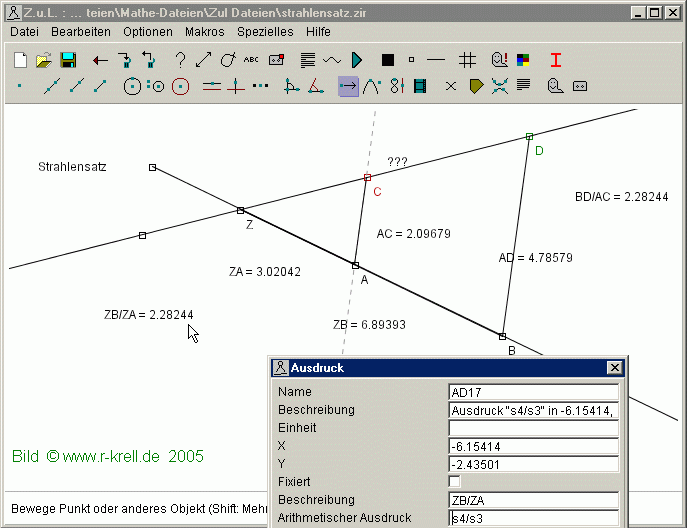Open the Makros menu
The height and width of the screenshot is (528, 687).
click(204, 32)
